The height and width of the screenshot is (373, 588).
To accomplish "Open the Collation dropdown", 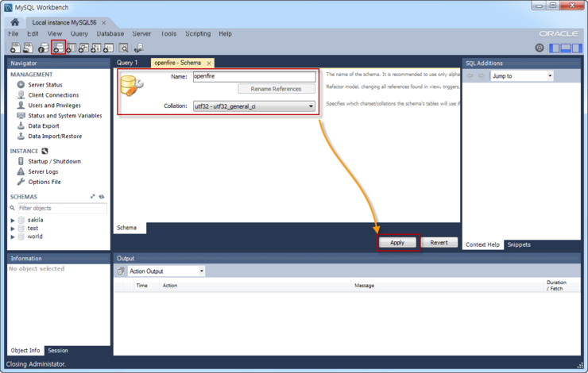I will pyautogui.click(x=254, y=106).
